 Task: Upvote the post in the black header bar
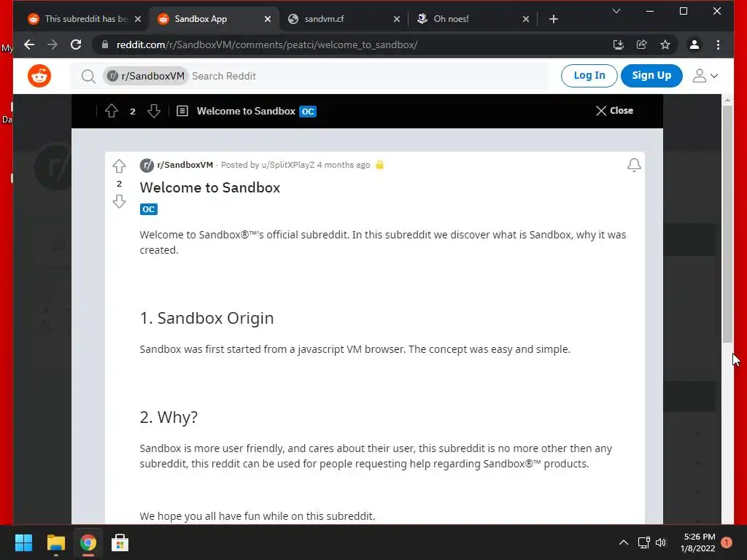tap(112, 111)
